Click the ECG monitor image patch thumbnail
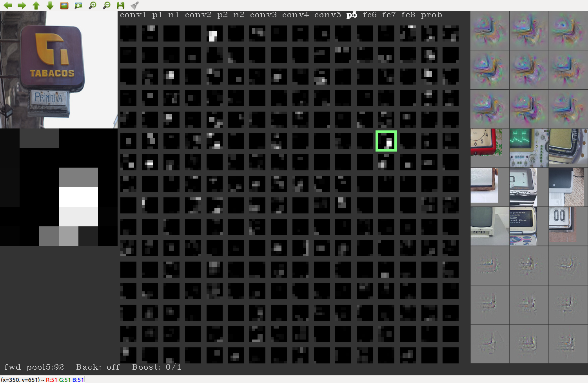 (x=529, y=148)
